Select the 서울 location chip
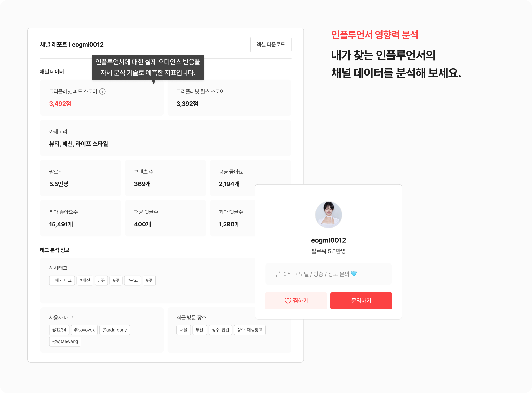The width and height of the screenshot is (532, 393). (184, 330)
